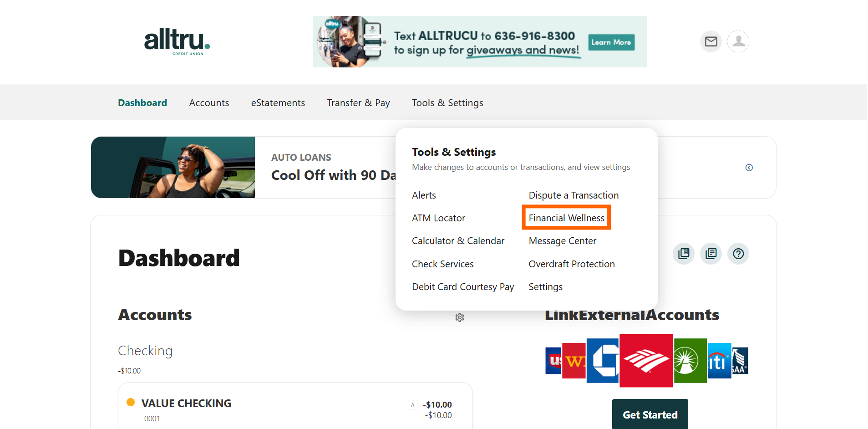Click the Citi bank logo
868x429 pixels.
coord(719,361)
